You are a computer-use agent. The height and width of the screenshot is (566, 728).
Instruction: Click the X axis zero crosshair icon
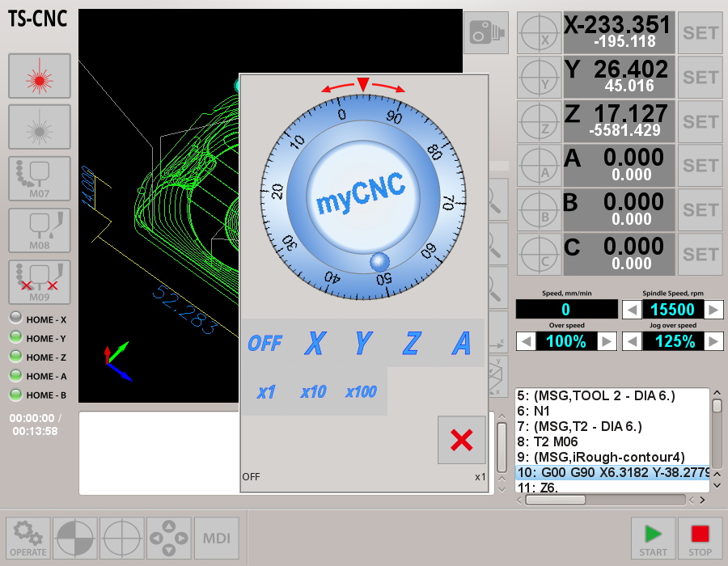click(539, 33)
